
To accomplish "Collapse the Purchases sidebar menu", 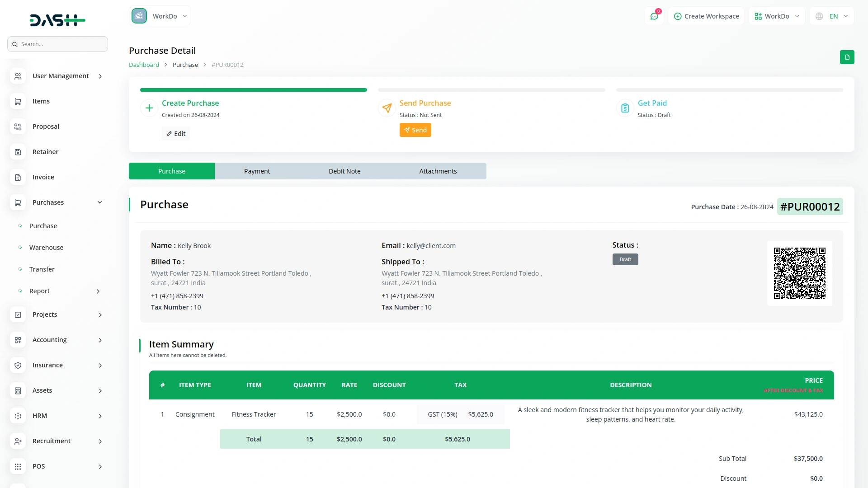I will pyautogui.click(x=99, y=202).
